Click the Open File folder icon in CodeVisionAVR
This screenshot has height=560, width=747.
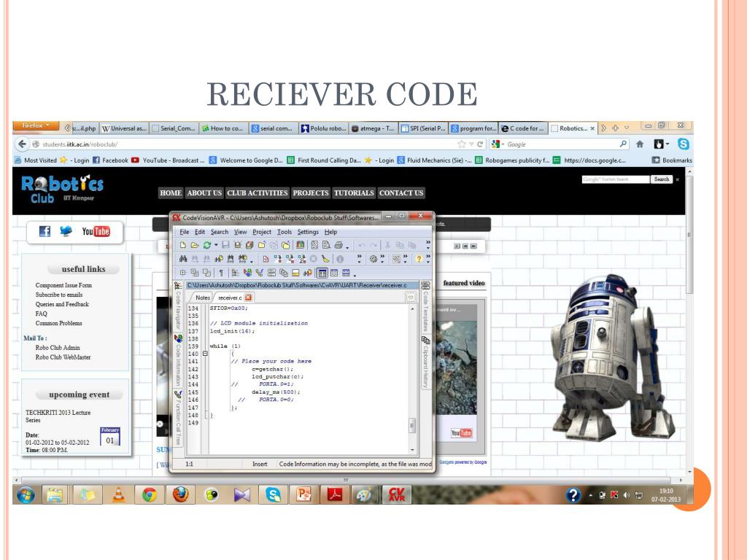click(195, 245)
